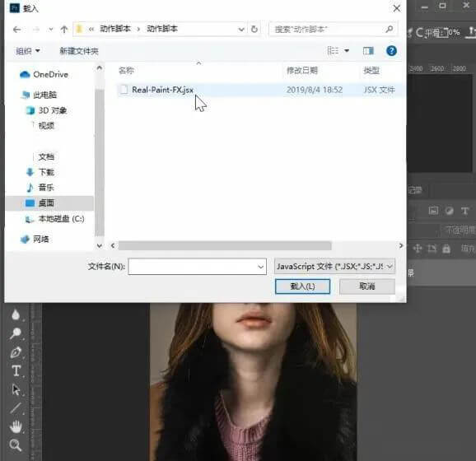Screen dimensions: 476x461
Task: Open the 组织 menu
Action: (x=28, y=51)
